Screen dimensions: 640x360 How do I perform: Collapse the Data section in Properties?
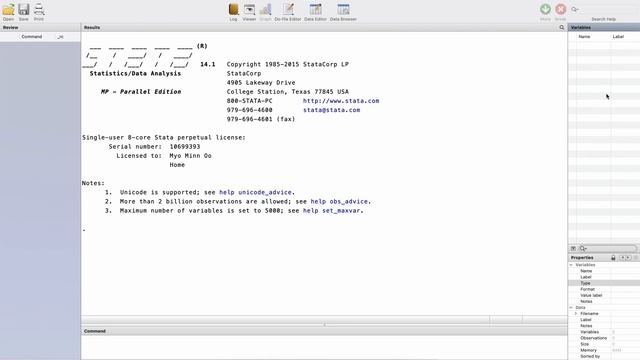(571, 307)
